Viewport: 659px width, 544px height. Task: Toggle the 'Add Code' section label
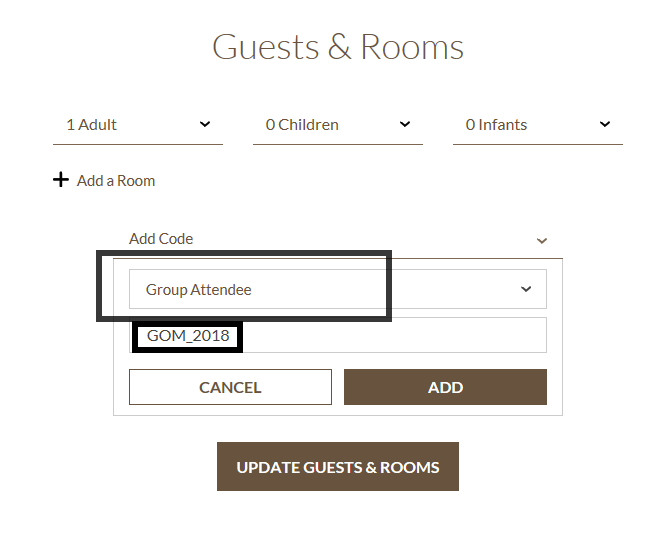pyautogui.click(x=161, y=239)
